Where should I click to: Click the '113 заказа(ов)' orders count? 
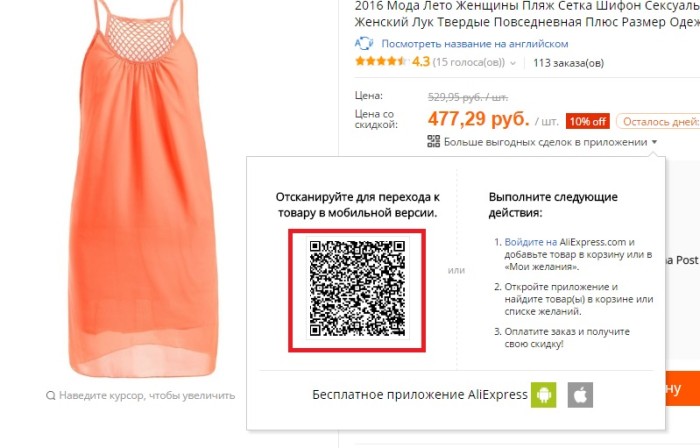[x=568, y=63]
